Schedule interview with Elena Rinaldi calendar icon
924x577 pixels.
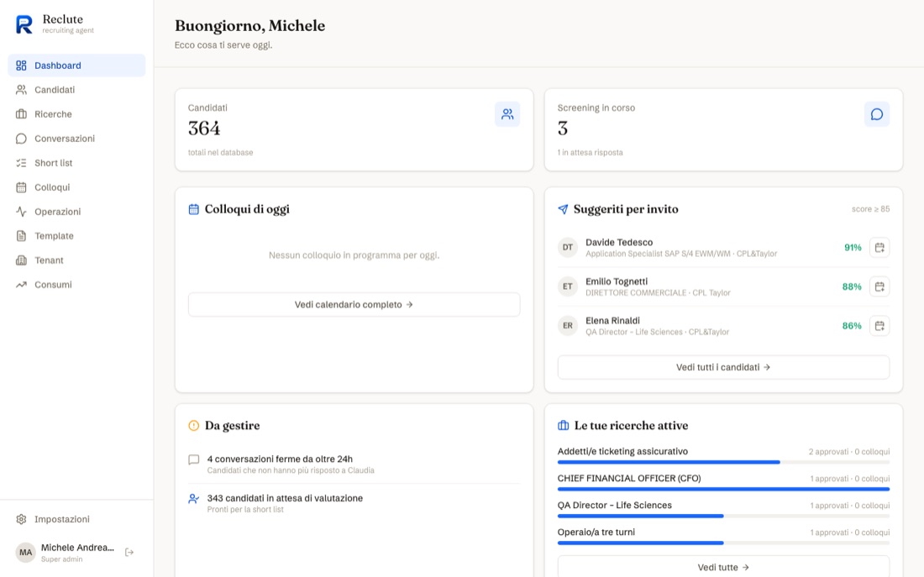click(879, 325)
